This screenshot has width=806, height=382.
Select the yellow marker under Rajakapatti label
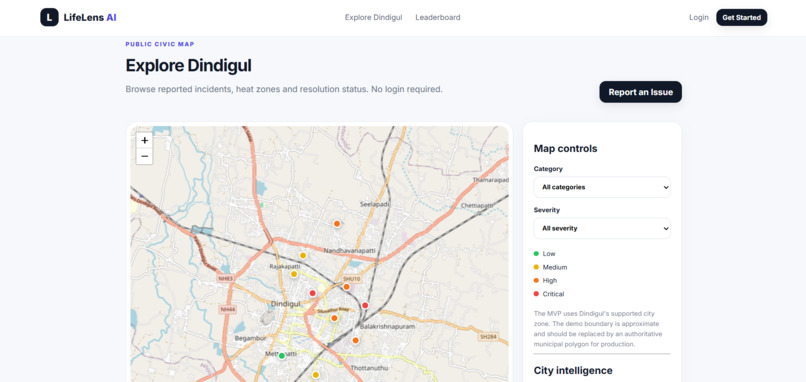click(294, 274)
